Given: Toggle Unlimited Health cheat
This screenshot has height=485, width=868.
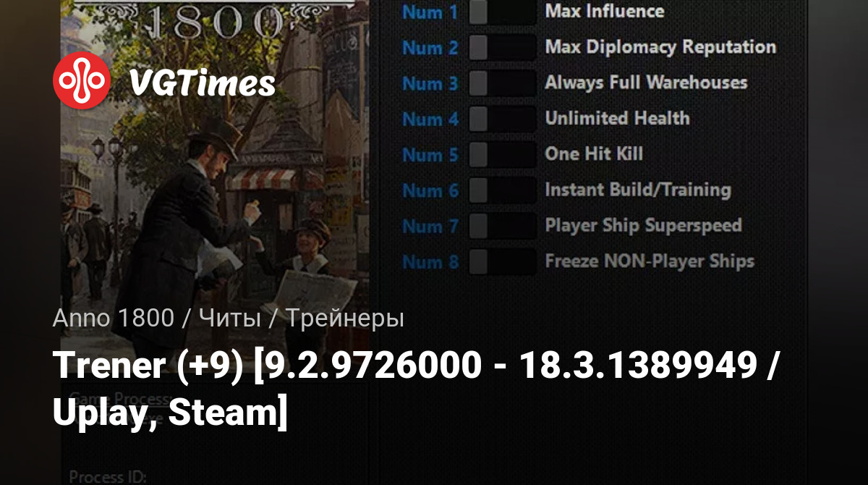Looking at the screenshot, I should (x=502, y=119).
